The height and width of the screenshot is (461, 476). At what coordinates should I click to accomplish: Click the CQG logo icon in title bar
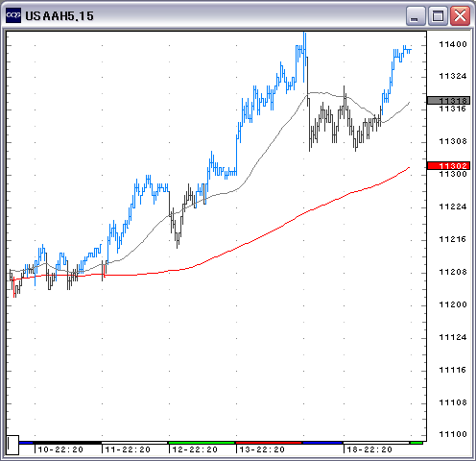coord(13,15)
